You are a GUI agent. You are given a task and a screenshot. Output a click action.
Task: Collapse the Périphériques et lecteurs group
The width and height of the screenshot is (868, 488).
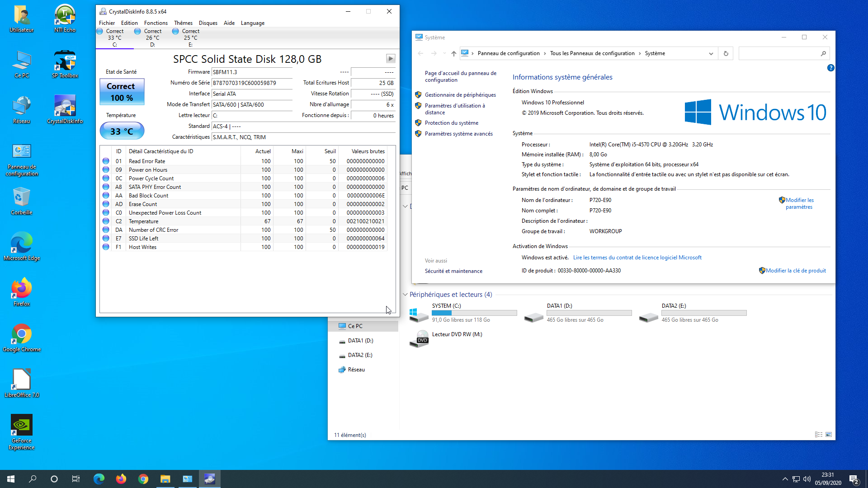[x=405, y=295]
